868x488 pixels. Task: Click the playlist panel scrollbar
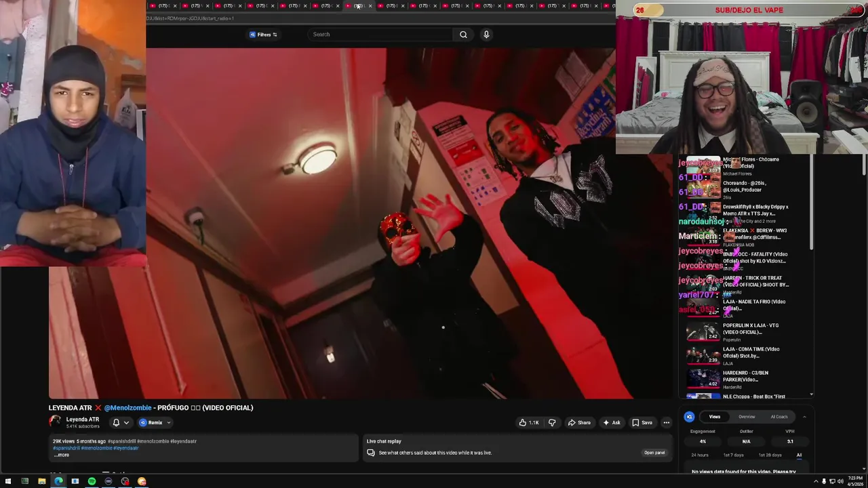click(x=811, y=203)
